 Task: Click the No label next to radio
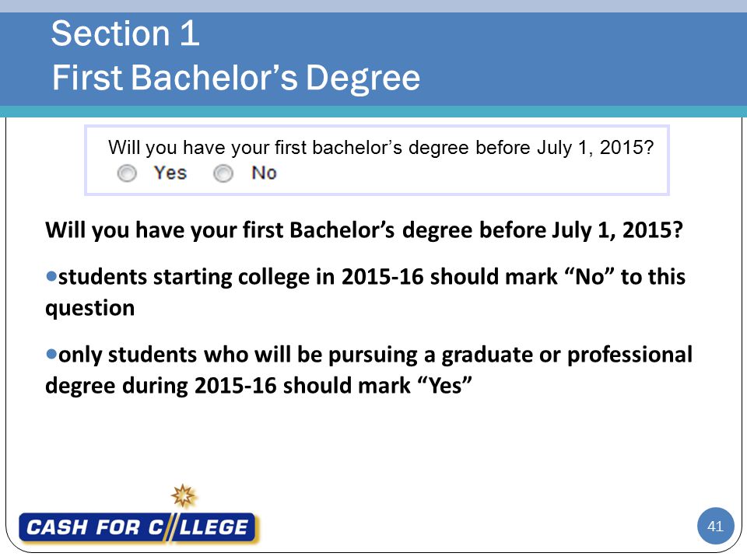point(264,173)
